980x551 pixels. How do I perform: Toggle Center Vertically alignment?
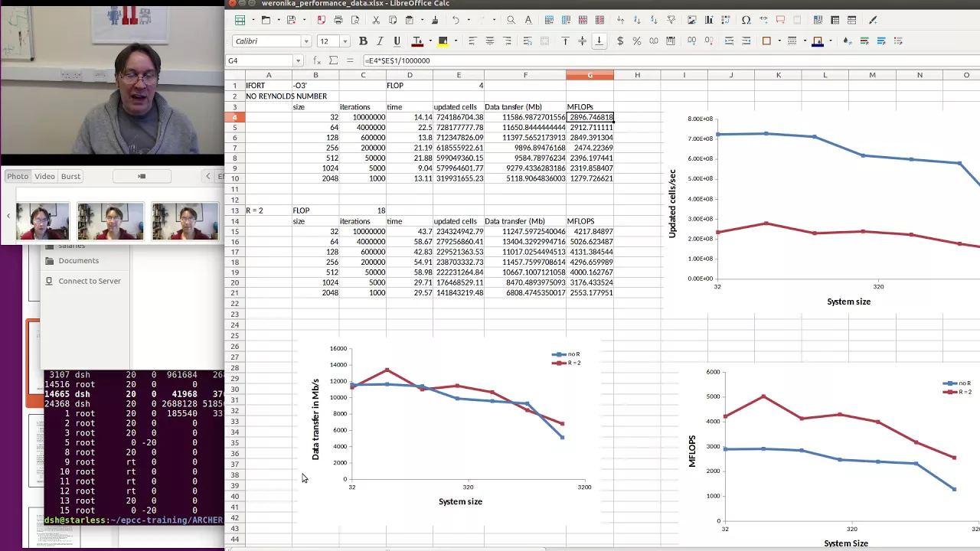click(582, 41)
